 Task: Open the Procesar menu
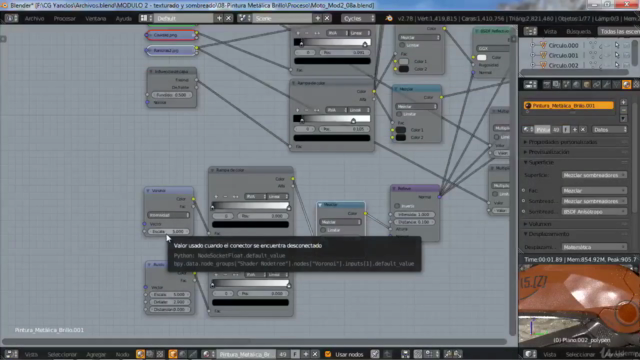64,18
